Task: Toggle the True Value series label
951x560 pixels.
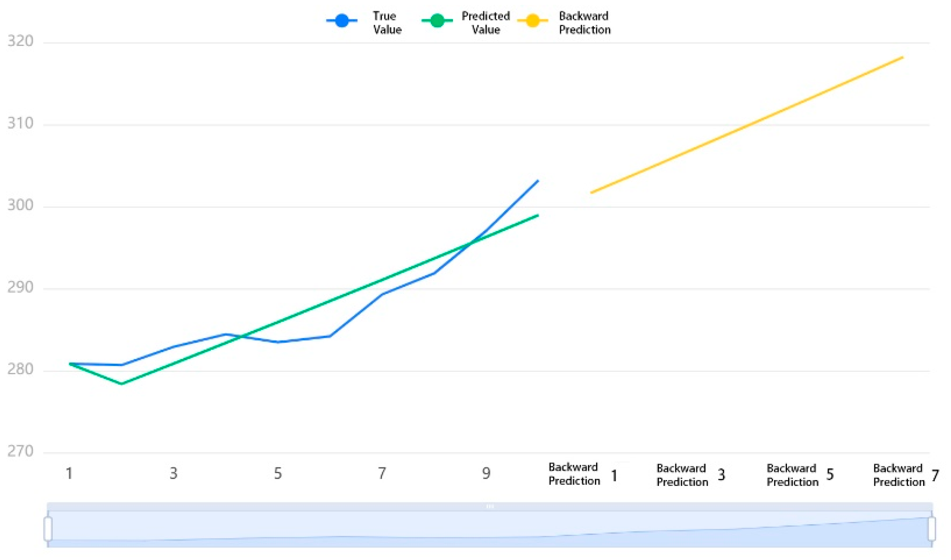Action: [x=387, y=23]
